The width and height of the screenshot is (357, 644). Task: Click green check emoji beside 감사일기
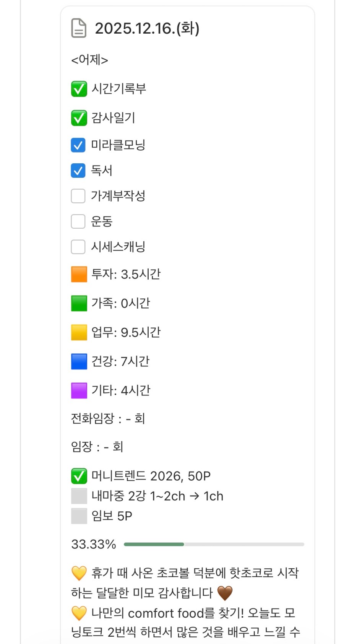click(79, 118)
